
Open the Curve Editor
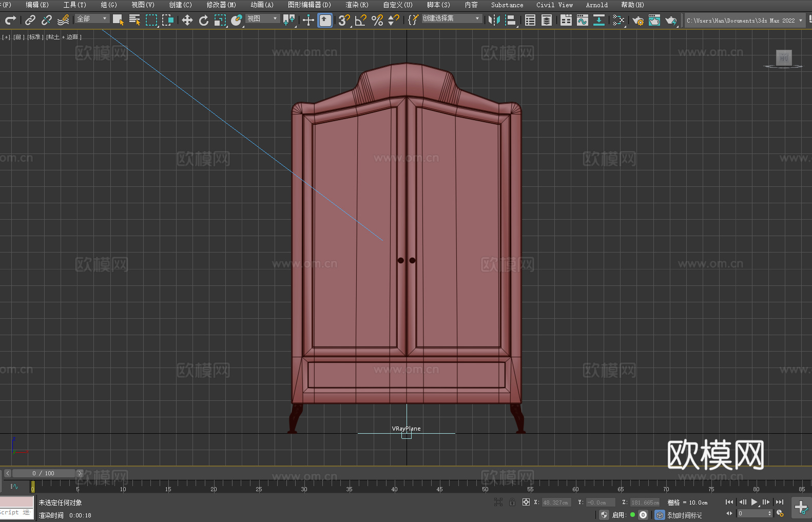pos(582,20)
